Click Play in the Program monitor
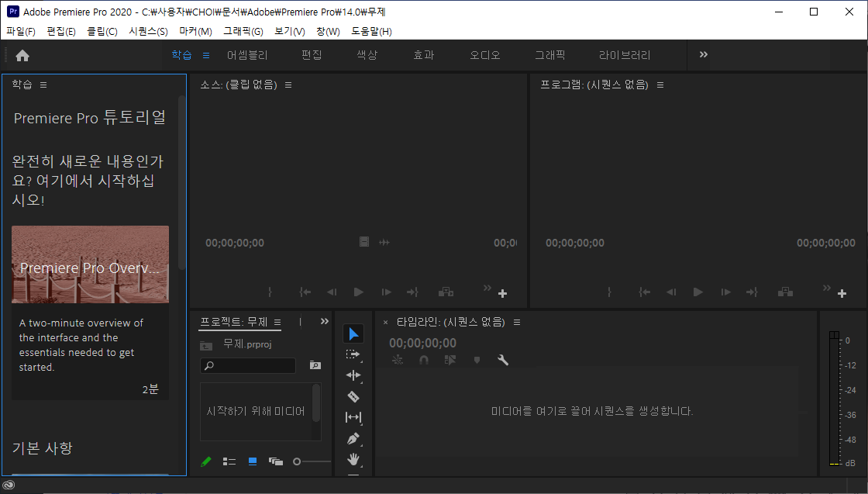868x494 pixels. point(698,292)
